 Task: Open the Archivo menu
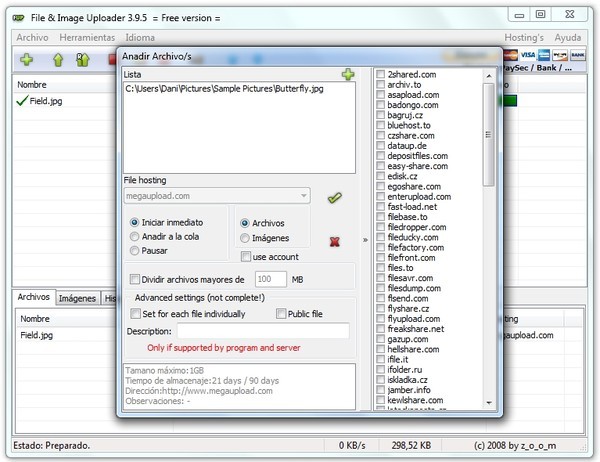pos(32,38)
